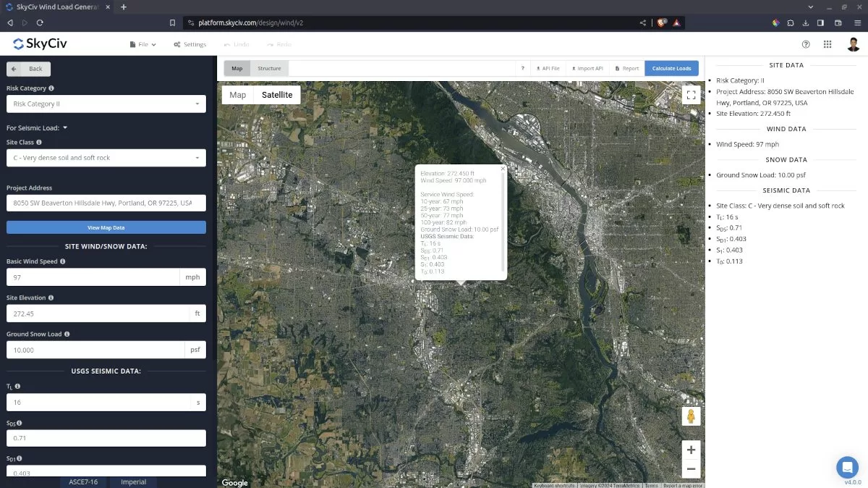Click the Street View pegman icon

(x=691, y=416)
